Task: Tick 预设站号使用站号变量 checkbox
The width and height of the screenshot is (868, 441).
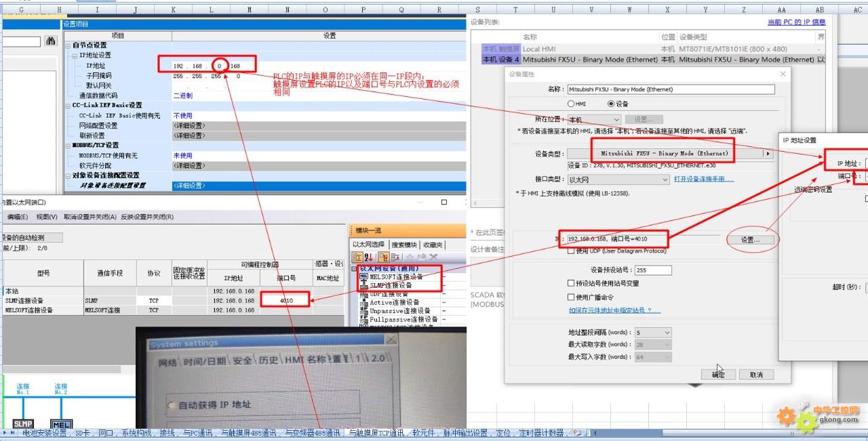Action: 571,283
